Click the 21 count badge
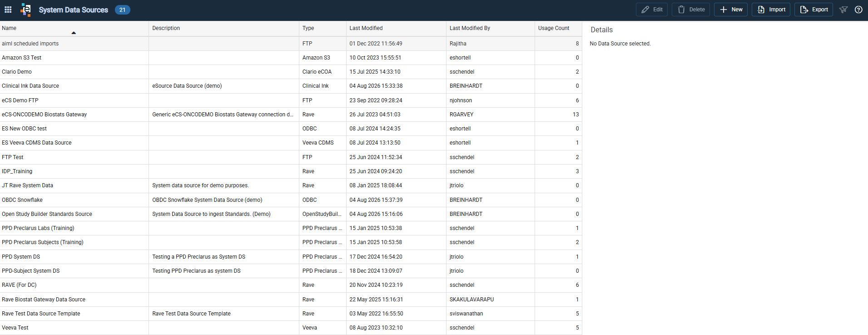The height and width of the screenshot is (335, 868). 122,10
